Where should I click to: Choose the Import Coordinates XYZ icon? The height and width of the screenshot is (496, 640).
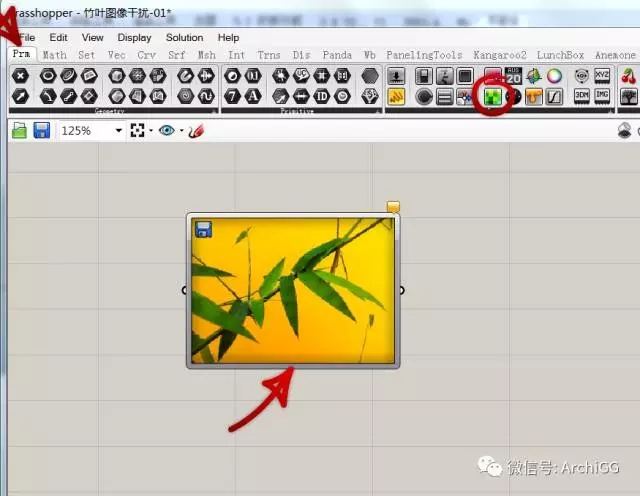(602, 76)
